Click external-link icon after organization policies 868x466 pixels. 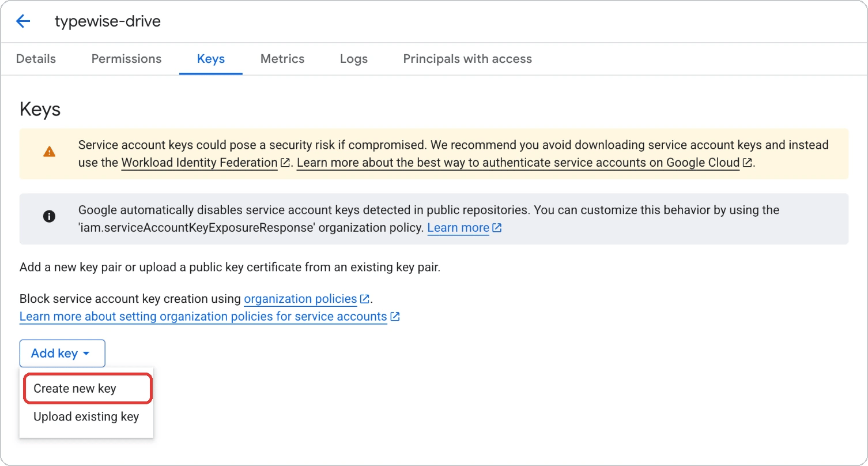[364, 299]
